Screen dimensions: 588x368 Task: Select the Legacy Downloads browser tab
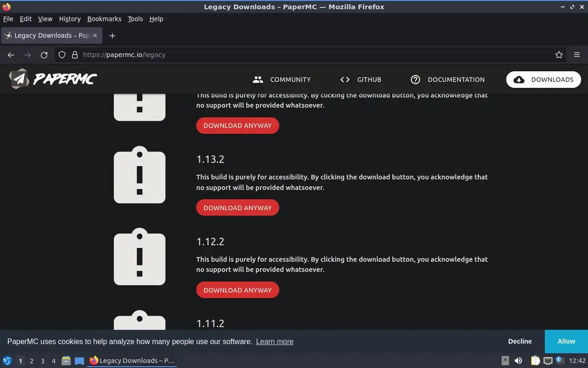point(51,35)
